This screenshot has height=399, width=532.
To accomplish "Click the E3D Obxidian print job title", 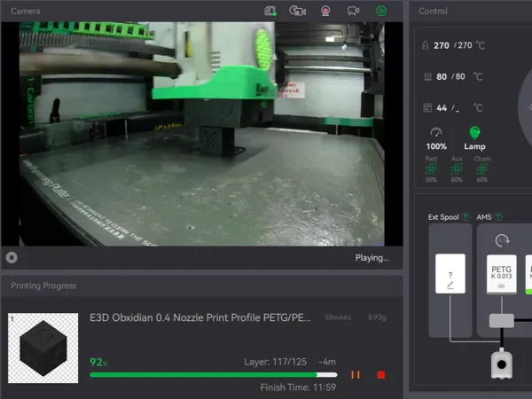I will coord(200,317).
